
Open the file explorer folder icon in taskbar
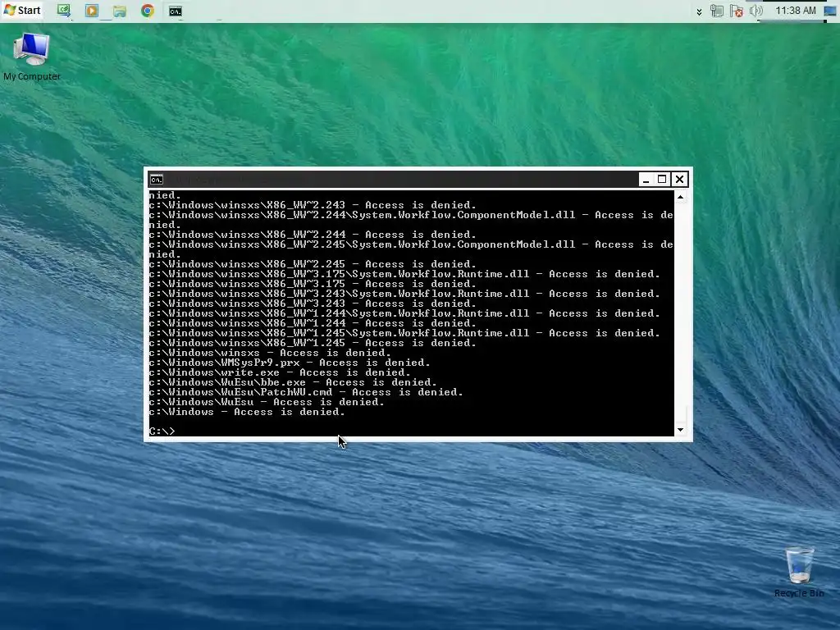pos(120,11)
